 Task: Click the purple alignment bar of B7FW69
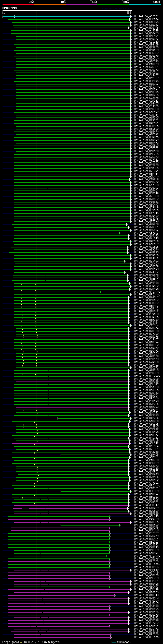[73, 382]
